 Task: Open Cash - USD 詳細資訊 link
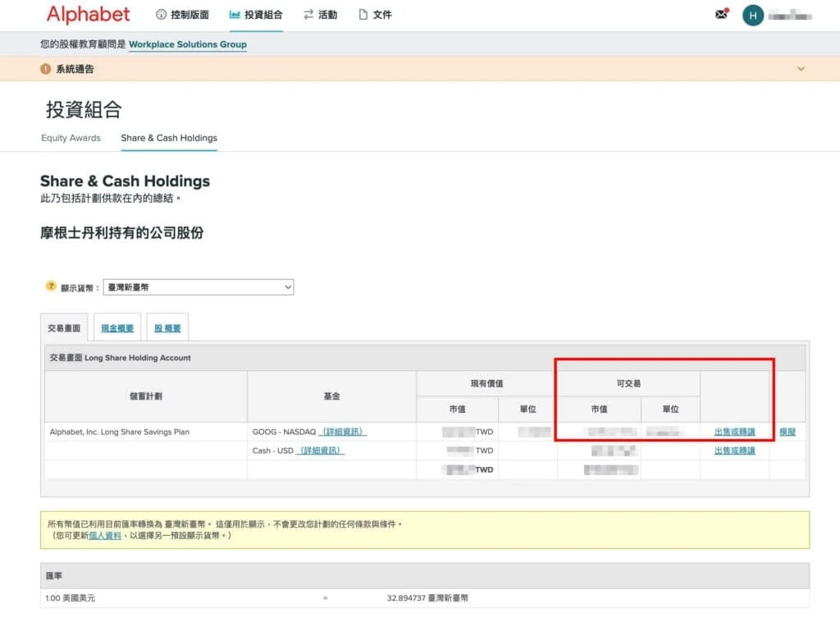click(x=321, y=450)
